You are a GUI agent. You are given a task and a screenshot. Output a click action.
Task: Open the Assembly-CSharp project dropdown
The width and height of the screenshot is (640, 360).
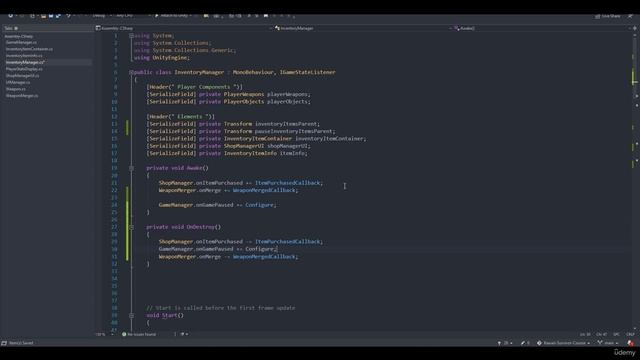point(183,28)
